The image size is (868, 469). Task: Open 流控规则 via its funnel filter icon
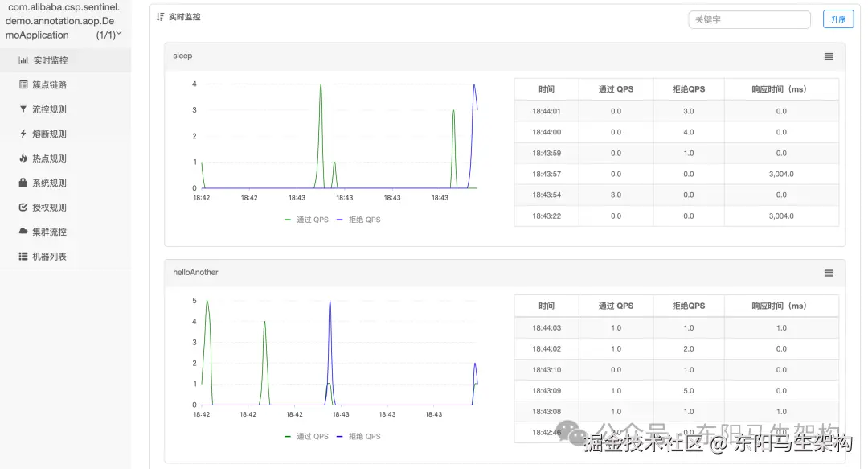click(23, 109)
